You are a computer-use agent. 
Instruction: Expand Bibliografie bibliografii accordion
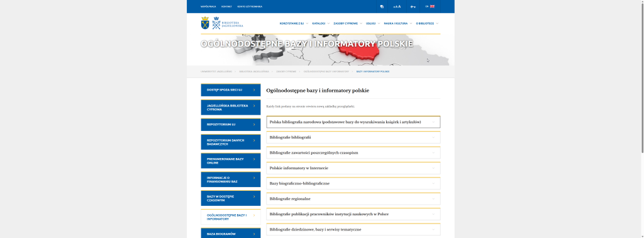353,137
